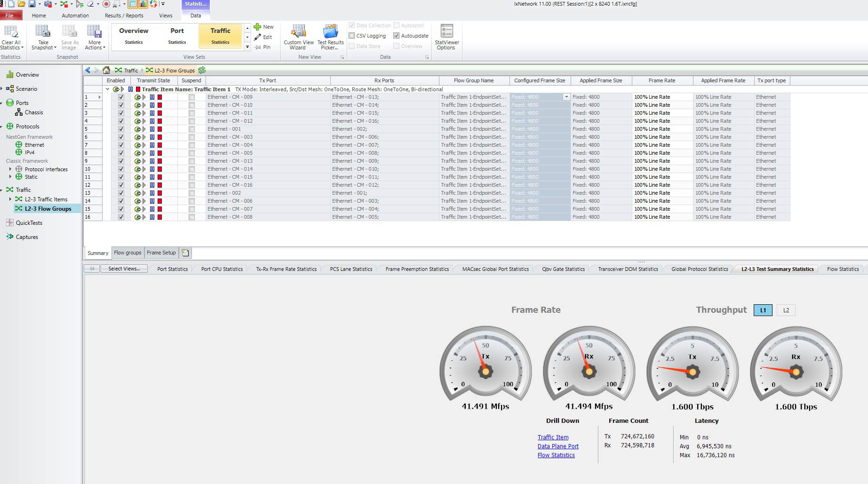This screenshot has width=868, height=484.
Task: Switch to the Flow Statistics tab
Action: [842, 269]
